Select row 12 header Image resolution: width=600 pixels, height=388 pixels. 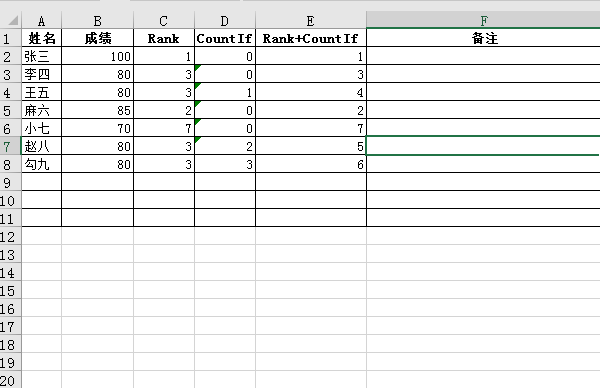[x=11, y=236]
